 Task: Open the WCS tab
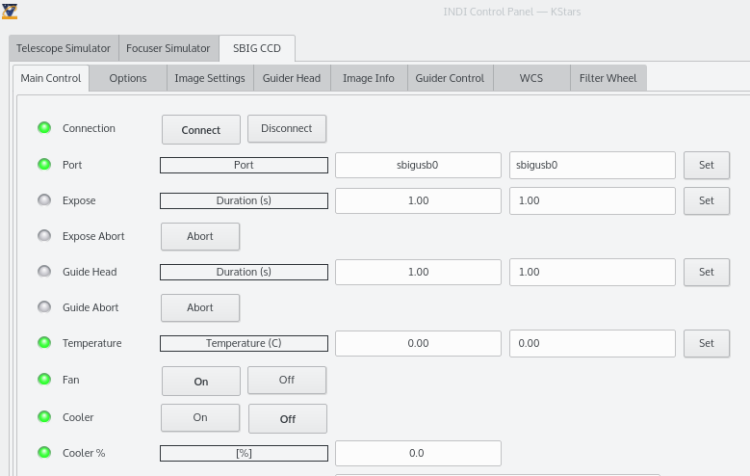[531, 78]
